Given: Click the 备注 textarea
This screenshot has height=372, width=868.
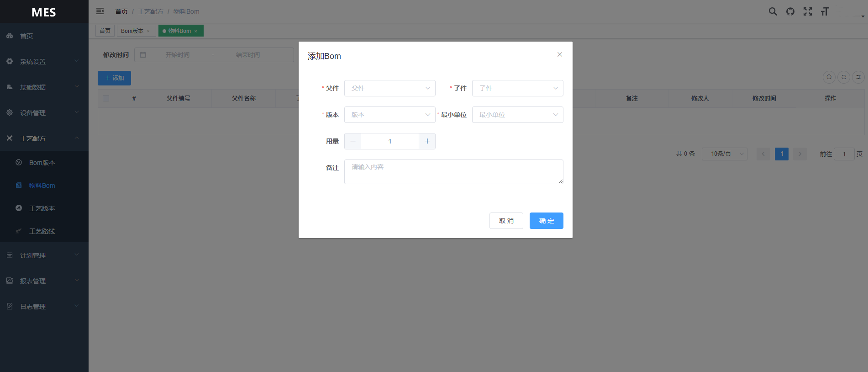Looking at the screenshot, I should (x=454, y=172).
